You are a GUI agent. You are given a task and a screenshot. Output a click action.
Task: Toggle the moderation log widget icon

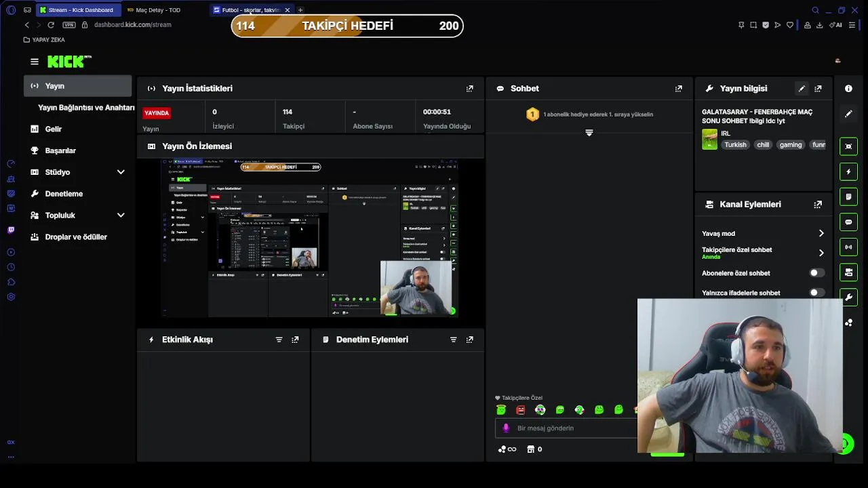pyautogui.click(x=848, y=197)
